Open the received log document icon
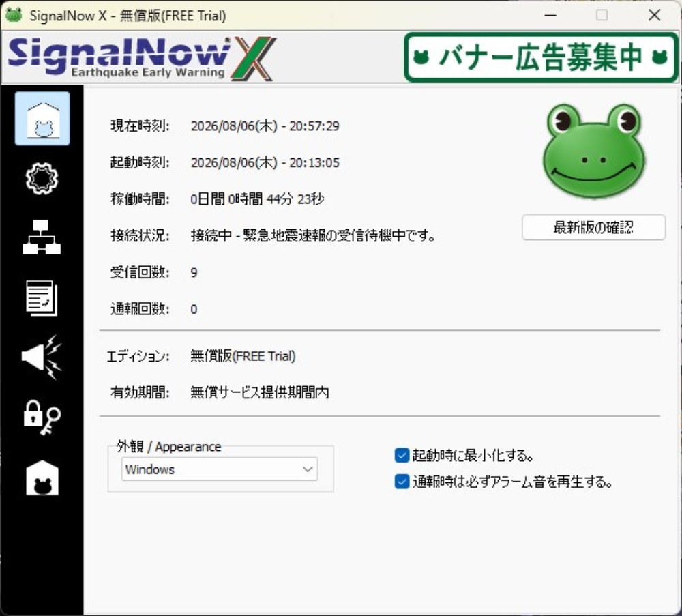 tap(42, 298)
